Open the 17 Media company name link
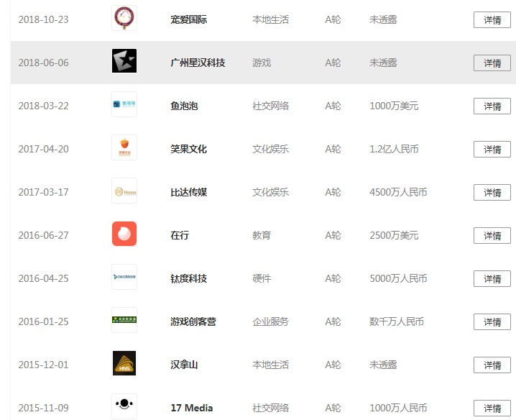The height and width of the screenshot is (420, 516). tap(192, 408)
